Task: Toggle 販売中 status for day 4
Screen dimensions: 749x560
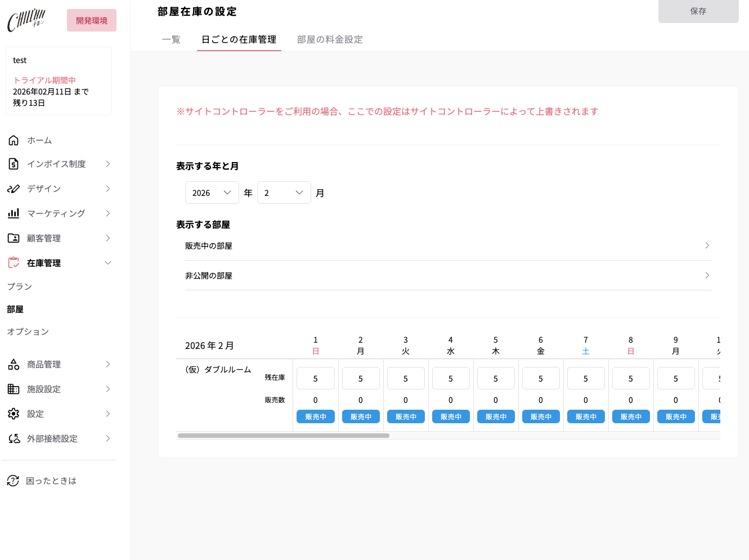Action: (x=451, y=416)
